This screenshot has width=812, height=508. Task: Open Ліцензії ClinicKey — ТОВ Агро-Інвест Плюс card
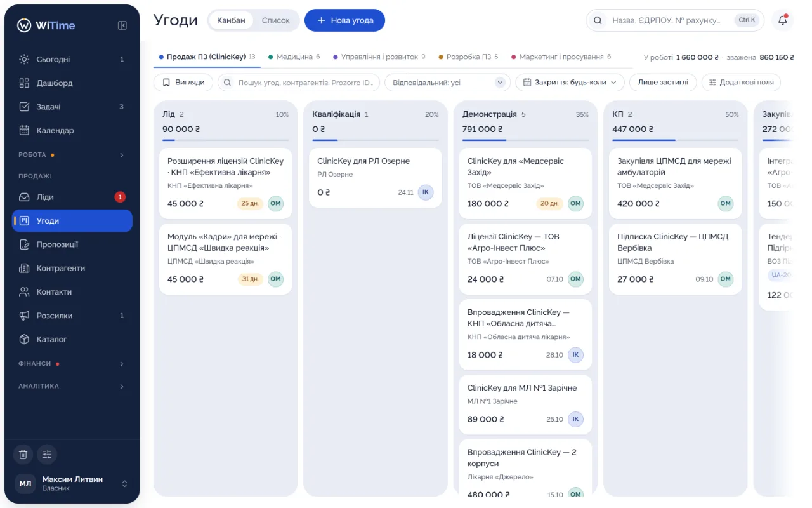coord(525,259)
